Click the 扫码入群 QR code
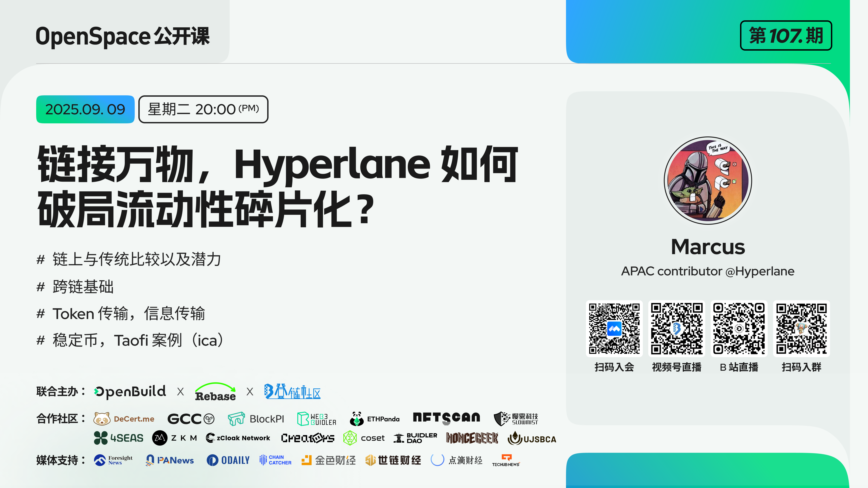Viewport: 868px width, 488px height. coord(801,328)
